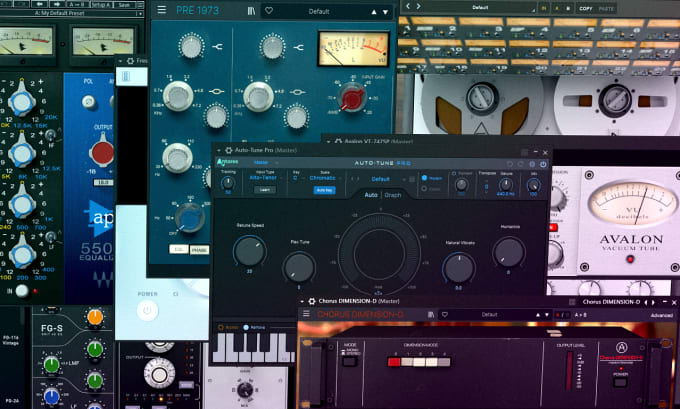Click the A>B copy button in Chorus DIMENSION-D
This screenshot has height=409, width=680.
click(x=580, y=315)
